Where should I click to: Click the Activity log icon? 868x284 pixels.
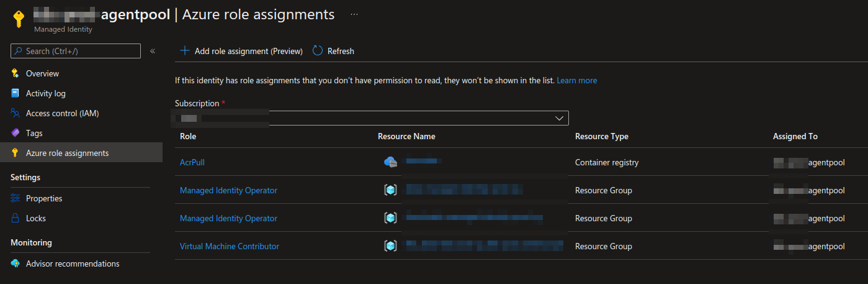(15, 93)
